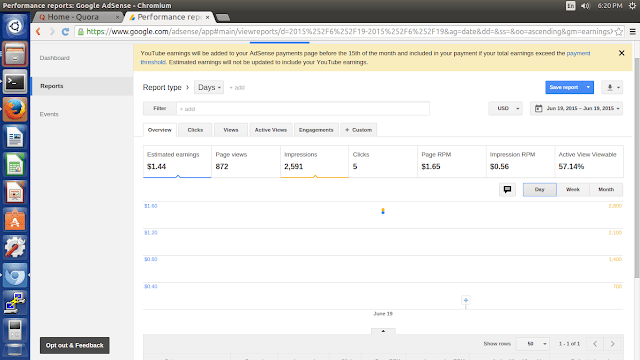This screenshot has height=360, width=640.
Task: Set chart granularity to Day
Action: (x=540, y=189)
